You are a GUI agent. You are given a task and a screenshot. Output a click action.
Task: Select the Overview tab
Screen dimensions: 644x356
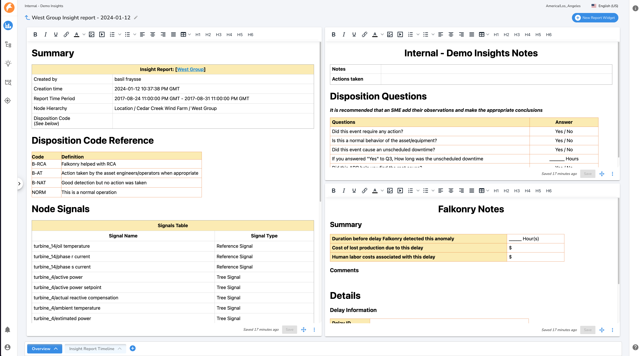[45, 349]
